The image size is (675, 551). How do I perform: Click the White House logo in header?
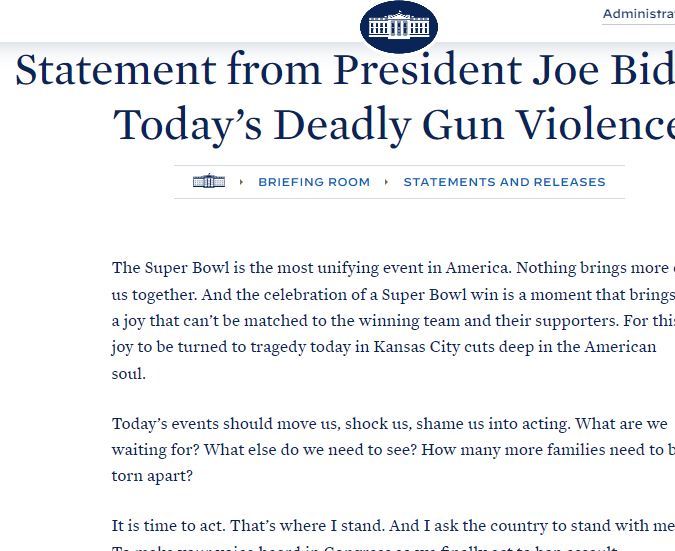click(398, 26)
